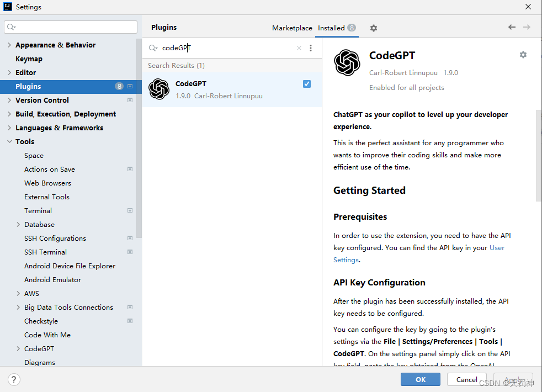The width and height of the screenshot is (542, 392).
Task: Expand the Database node
Action: click(18, 224)
